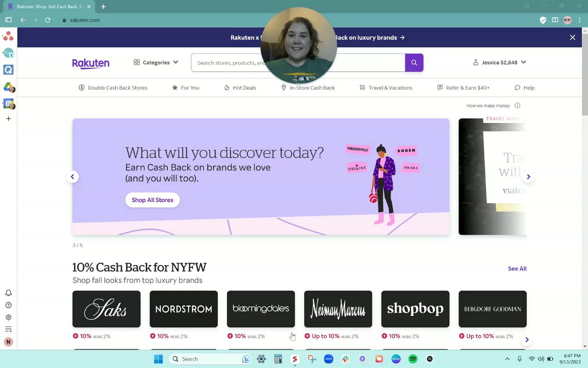
Task: Click the Shop All Stores button
Action: tap(153, 200)
